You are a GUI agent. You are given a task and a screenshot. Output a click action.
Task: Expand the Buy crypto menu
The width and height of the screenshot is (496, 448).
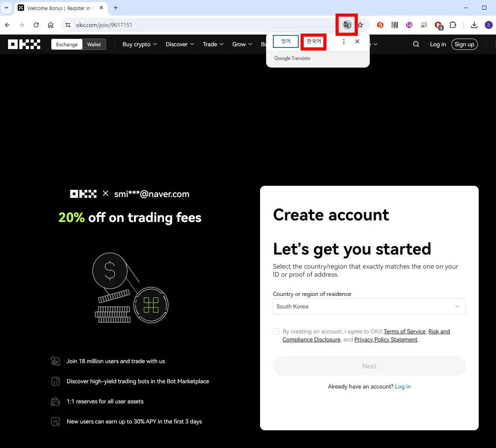139,44
